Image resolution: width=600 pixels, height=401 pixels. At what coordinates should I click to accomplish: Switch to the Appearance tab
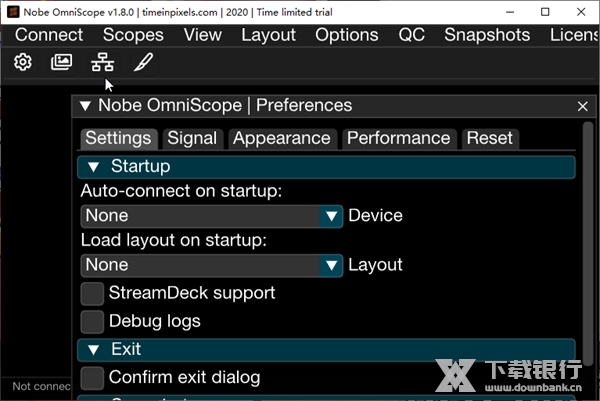point(281,139)
